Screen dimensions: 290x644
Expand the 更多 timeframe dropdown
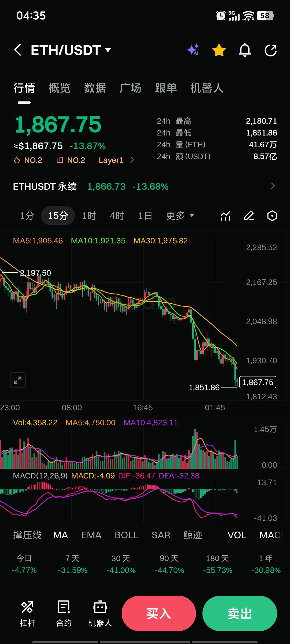[x=180, y=215]
